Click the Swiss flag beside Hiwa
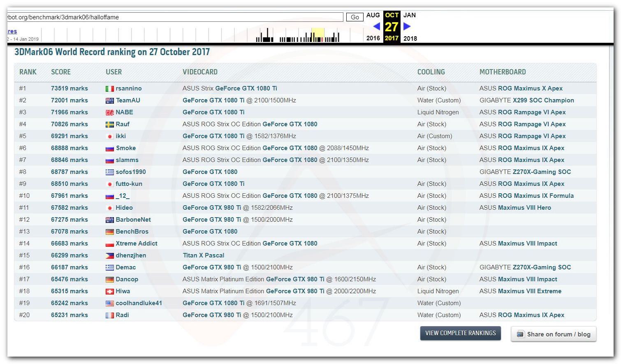621x364 pixels. click(x=109, y=291)
